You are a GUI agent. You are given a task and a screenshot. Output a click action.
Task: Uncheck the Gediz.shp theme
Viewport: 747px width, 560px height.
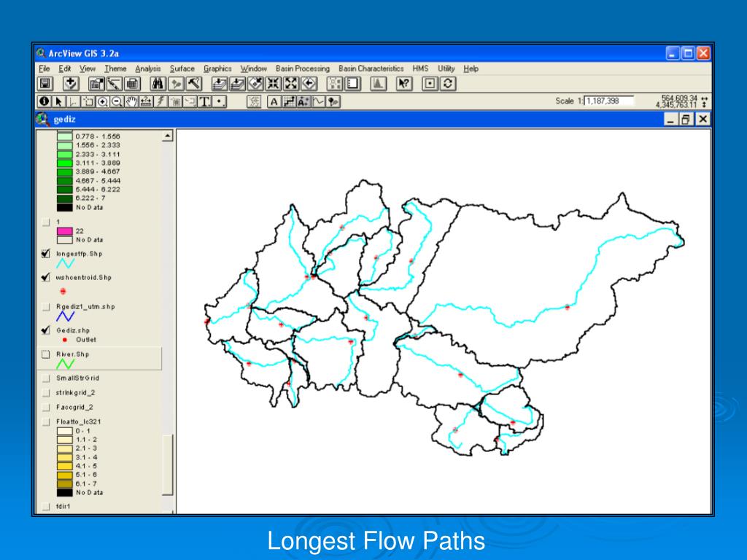click(x=46, y=330)
